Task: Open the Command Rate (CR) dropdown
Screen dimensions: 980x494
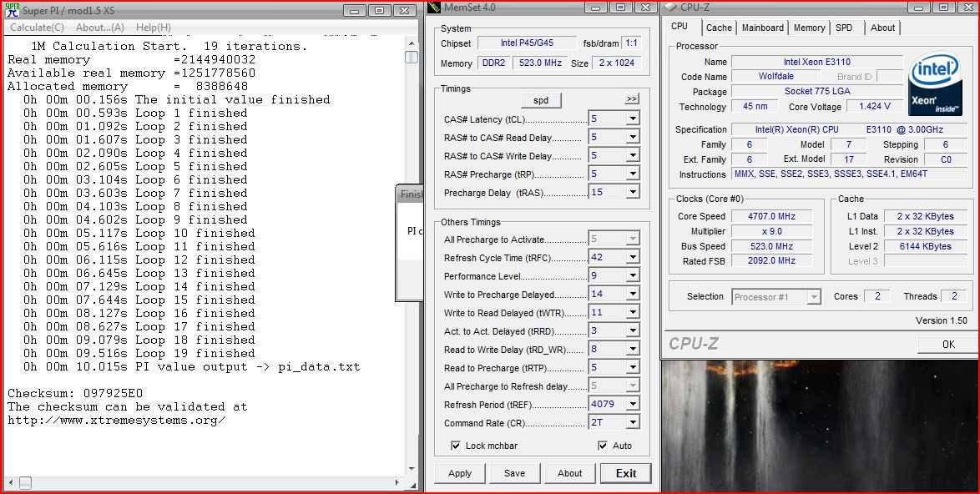Action: point(633,423)
